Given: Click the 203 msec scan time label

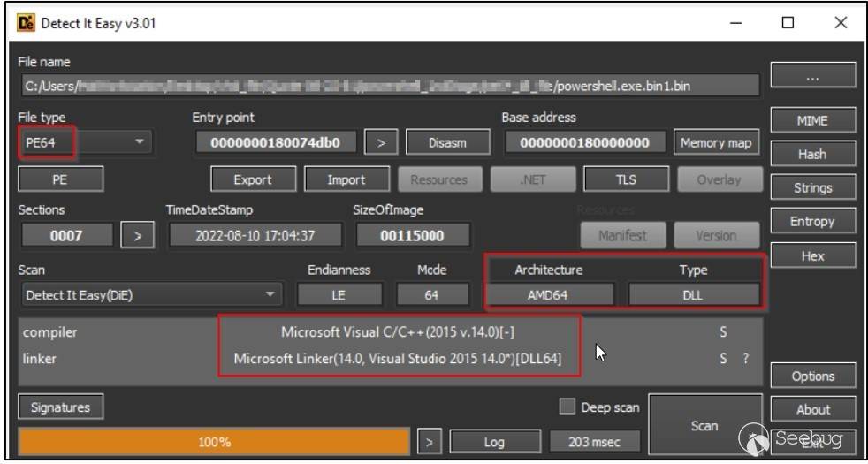Looking at the screenshot, I should (x=595, y=442).
